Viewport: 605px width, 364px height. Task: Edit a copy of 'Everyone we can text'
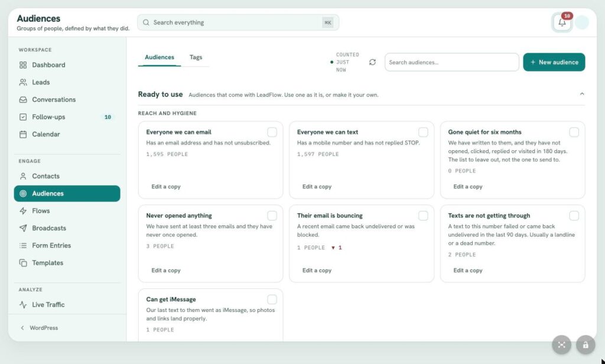[x=317, y=187]
